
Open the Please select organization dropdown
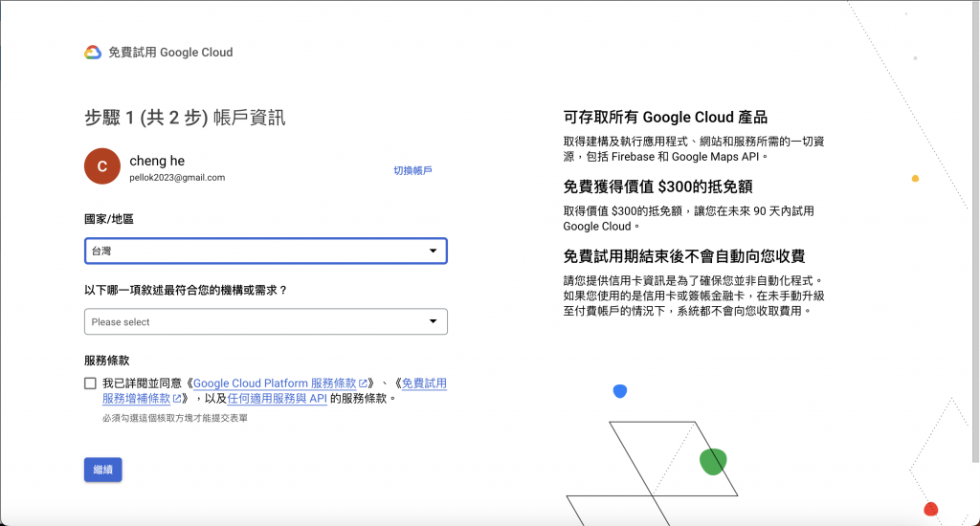point(266,321)
